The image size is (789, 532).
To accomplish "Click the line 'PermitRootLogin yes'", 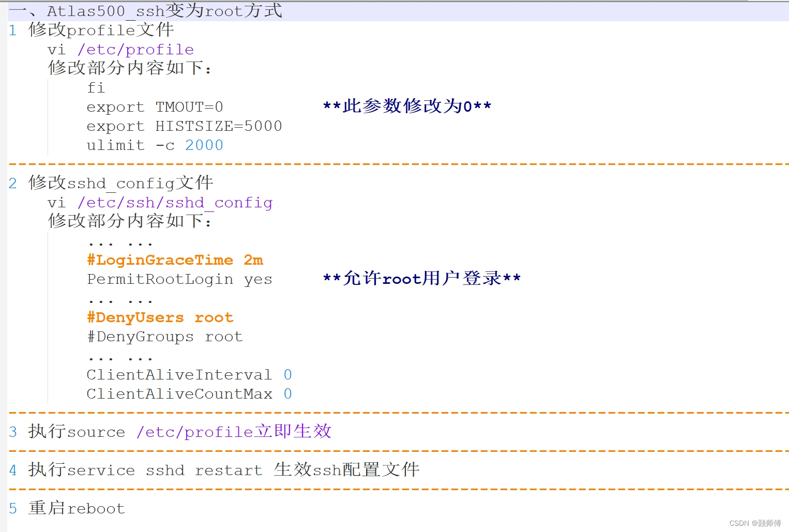I will [x=179, y=279].
